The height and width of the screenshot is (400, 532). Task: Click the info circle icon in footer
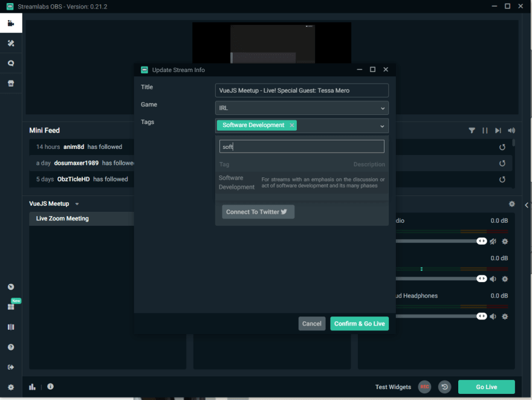[50, 387]
